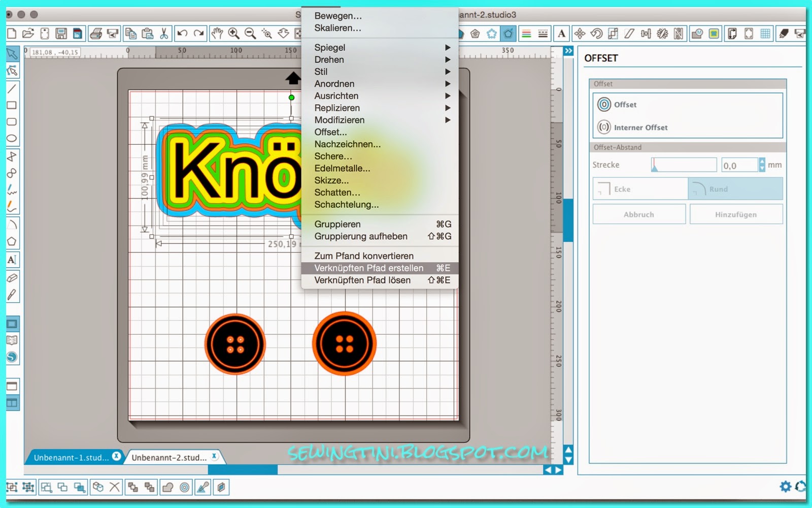Activate the Eraser tool
Image resolution: width=812 pixels, height=508 pixels.
coord(11,277)
